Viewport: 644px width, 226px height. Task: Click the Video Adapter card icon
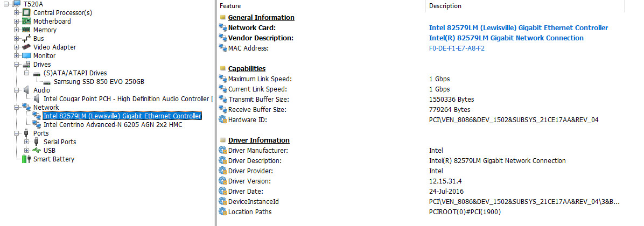tap(26, 47)
